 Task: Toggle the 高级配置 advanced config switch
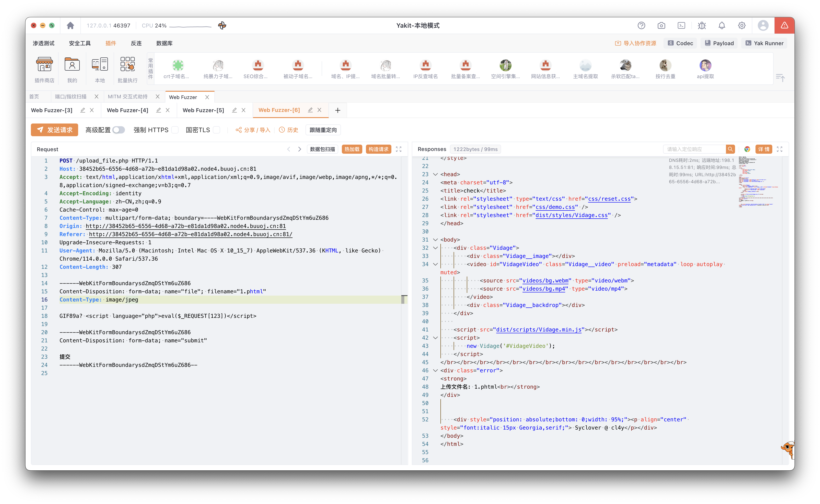tap(118, 130)
